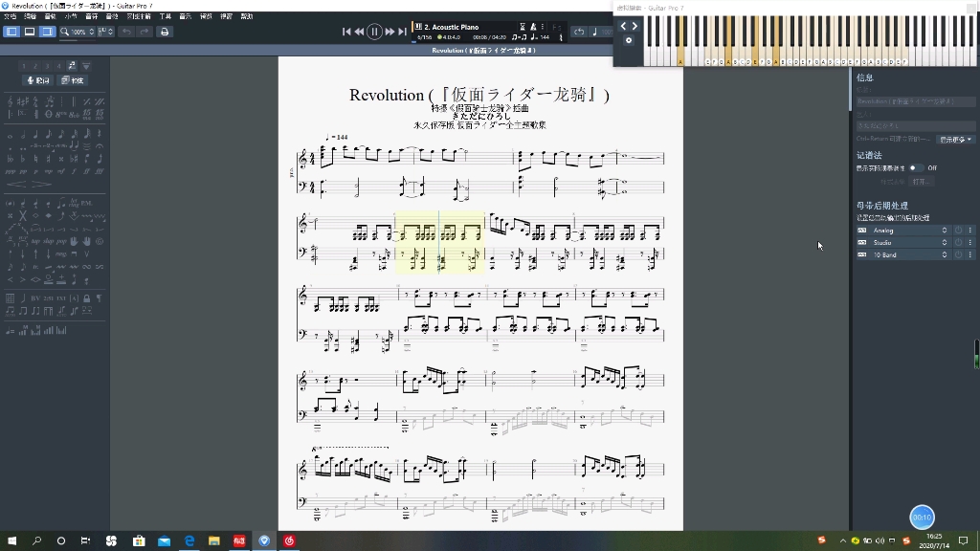Apply the flat accidental
The height and width of the screenshot is (551, 980).
pos(23,160)
